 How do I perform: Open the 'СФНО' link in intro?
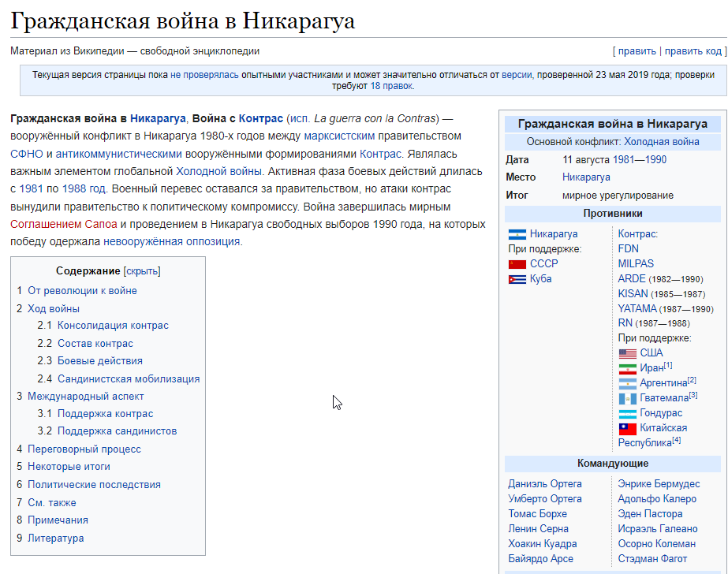(27, 154)
